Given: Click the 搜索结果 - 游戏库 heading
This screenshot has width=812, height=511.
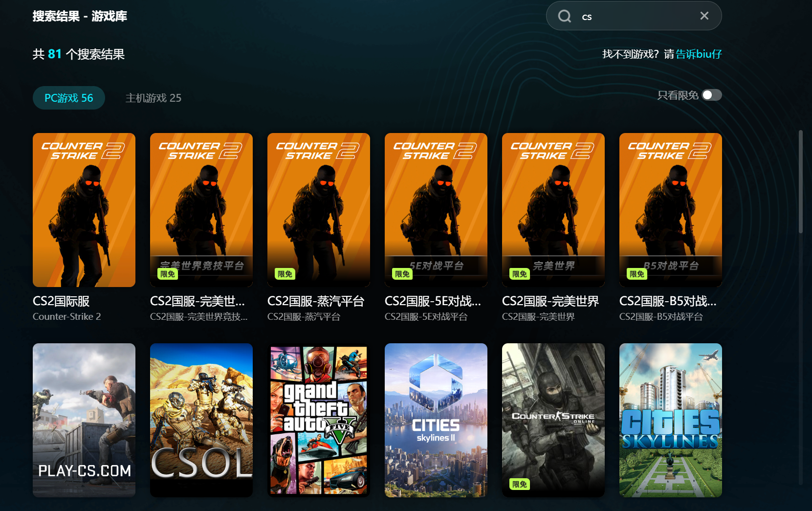Looking at the screenshot, I should coord(80,16).
